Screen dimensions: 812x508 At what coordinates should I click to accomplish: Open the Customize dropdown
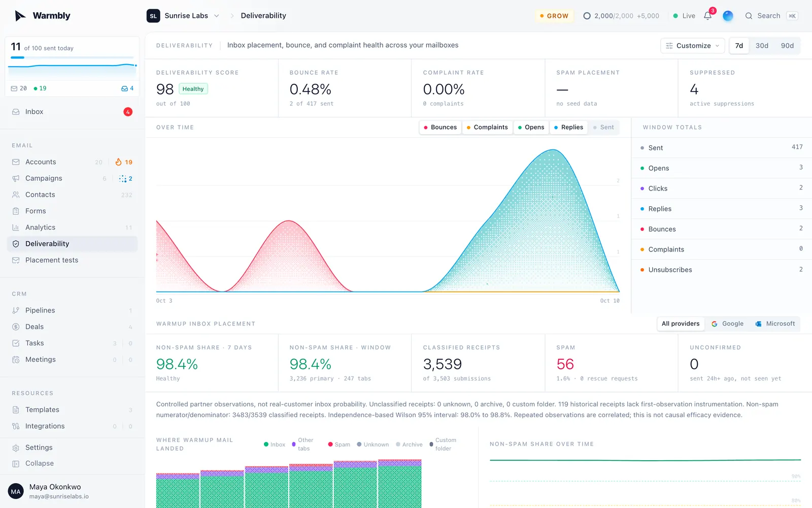click(x=692, y=46)
